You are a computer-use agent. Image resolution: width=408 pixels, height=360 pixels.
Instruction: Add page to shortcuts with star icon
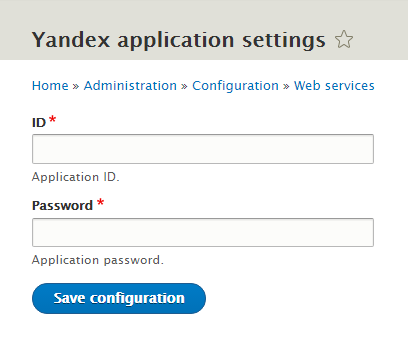click(344, 39)
